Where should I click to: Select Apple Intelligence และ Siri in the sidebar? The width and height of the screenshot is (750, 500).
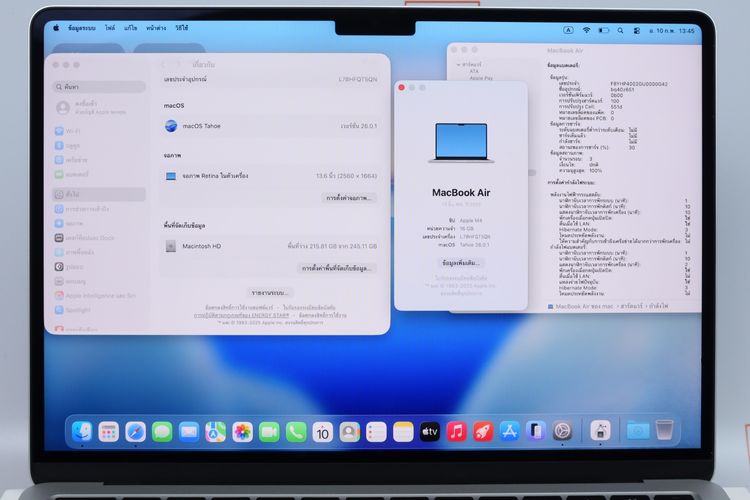pos(99,296)
